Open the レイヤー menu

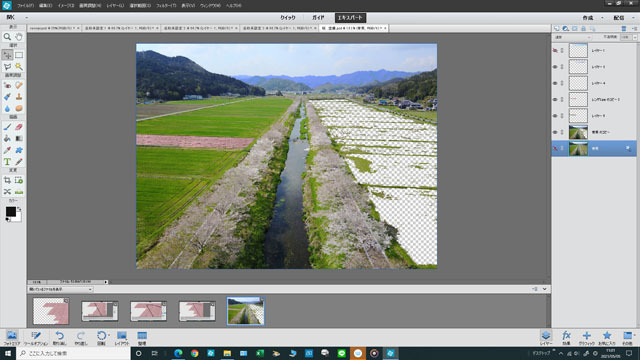click(x=115, y=6)
